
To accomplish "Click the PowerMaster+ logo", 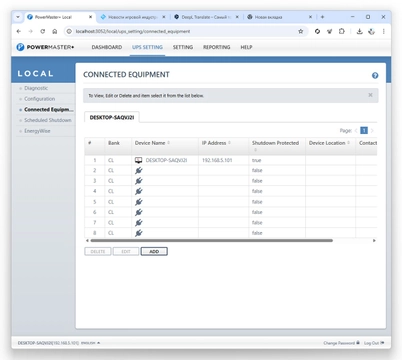I will pyautogui.click(x=45, y=47).
